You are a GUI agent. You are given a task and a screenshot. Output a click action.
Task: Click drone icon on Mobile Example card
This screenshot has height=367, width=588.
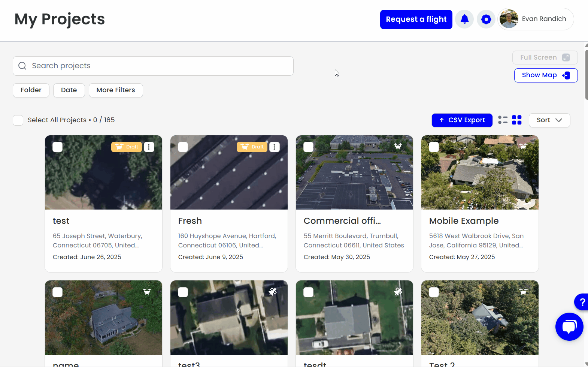[x=523, y=146]
